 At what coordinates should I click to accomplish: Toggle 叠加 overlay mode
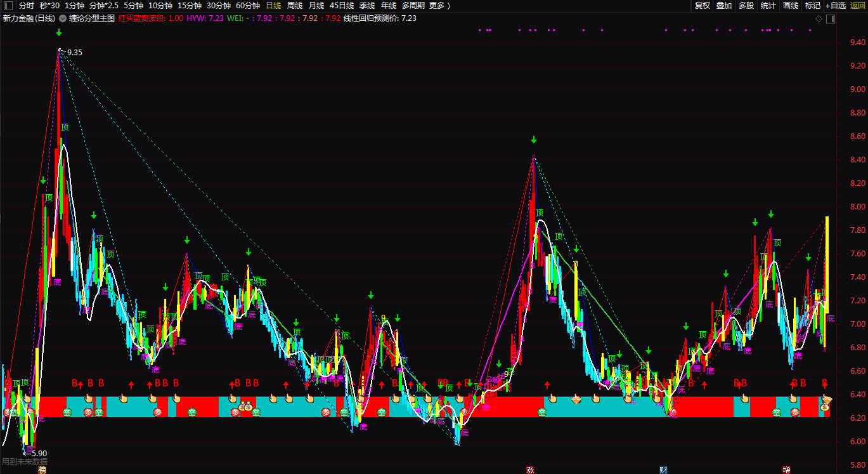pyautogui.click(x=724, y=6)
